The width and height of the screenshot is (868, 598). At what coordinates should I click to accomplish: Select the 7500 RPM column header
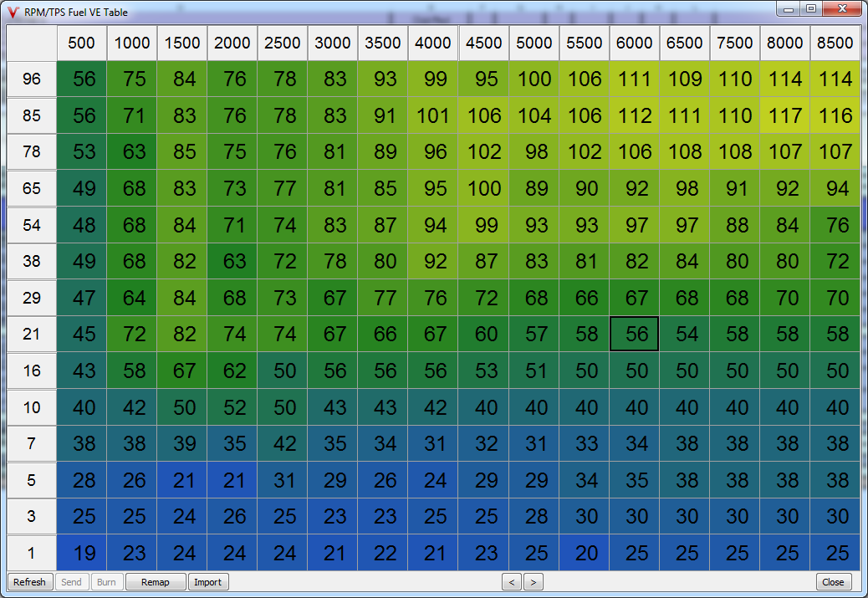[734, 43]
